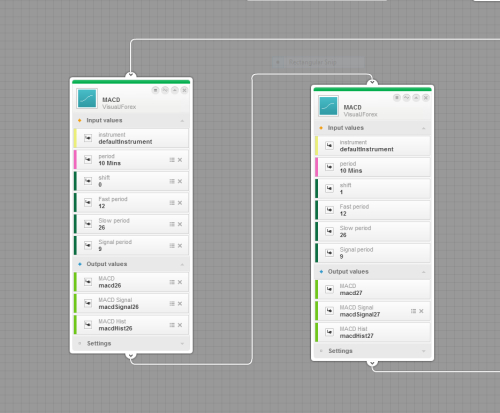The height and width of the screenshot is (413, 500).
Task: Remove the period 10 Mins value in left block
Action: click(180, 160)
